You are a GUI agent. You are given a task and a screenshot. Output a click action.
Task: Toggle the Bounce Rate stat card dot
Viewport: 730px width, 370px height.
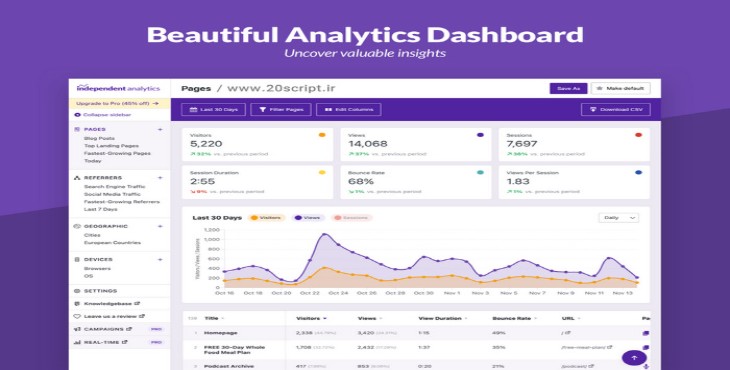point(480,173)
